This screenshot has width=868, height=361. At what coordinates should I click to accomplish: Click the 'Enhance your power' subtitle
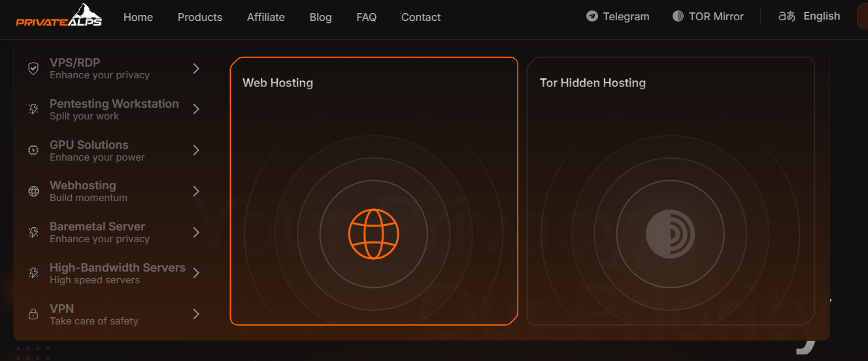pos(97,157)
